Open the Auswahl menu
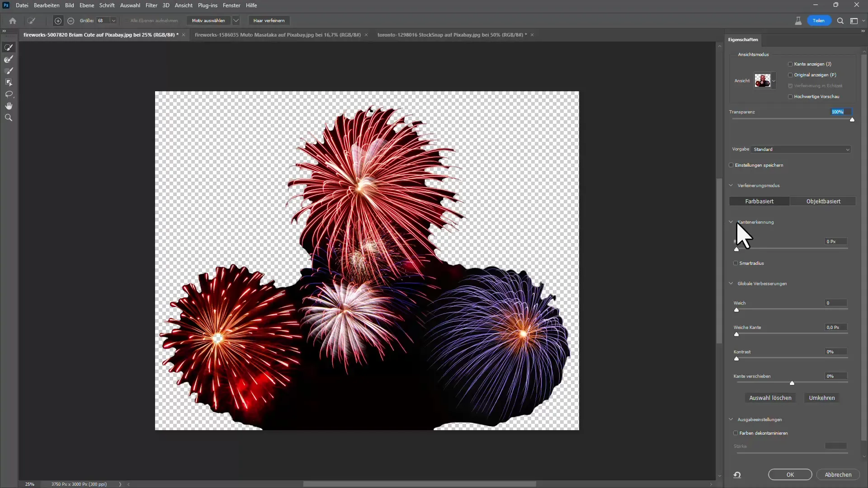 130,5
